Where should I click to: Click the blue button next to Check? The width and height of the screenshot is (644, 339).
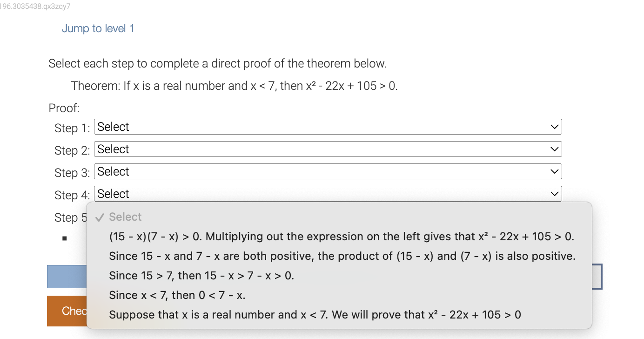[67, 276]
